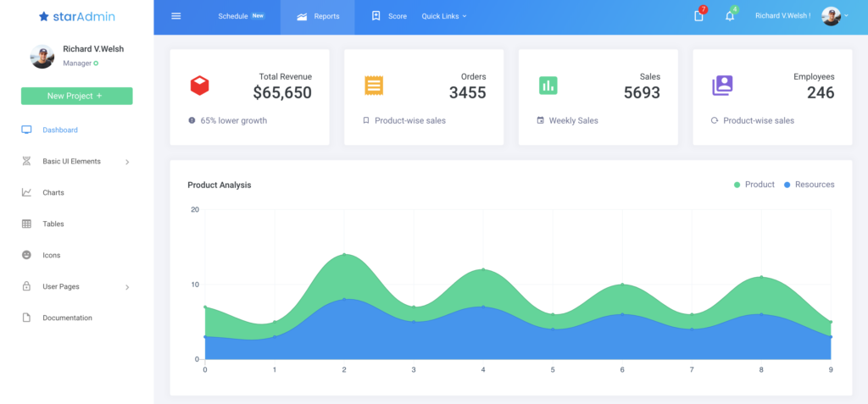Click the hamburger menu icon
The height and width of the screenshot is (404, 868).
coord(176,16)
